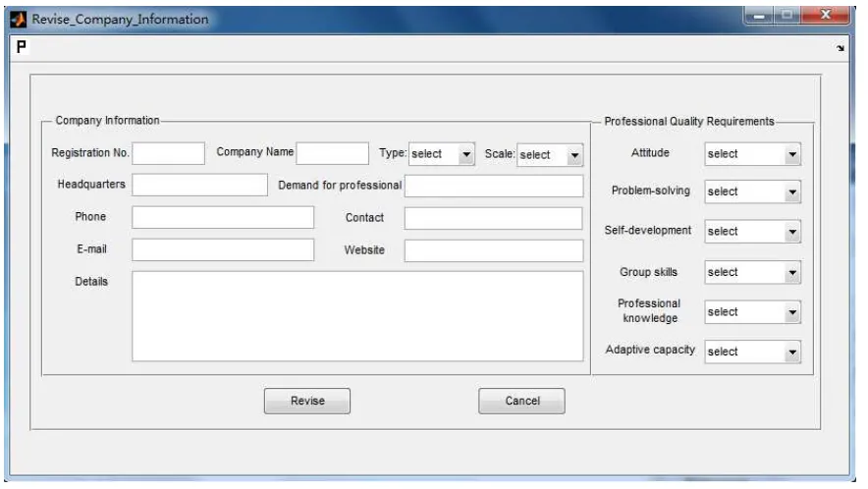Screen dimensions: 868x489
Task: Click the 'Details' label
Action: point(91,282)
